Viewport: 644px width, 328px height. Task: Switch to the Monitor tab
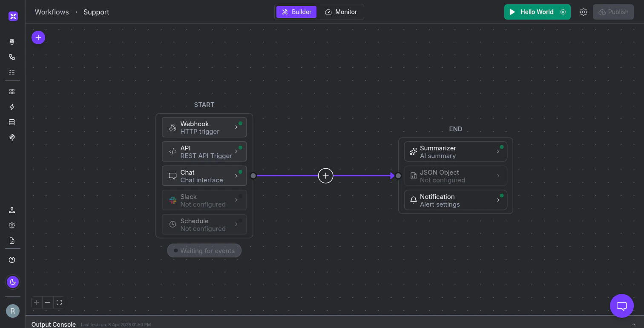click(341, 12)
